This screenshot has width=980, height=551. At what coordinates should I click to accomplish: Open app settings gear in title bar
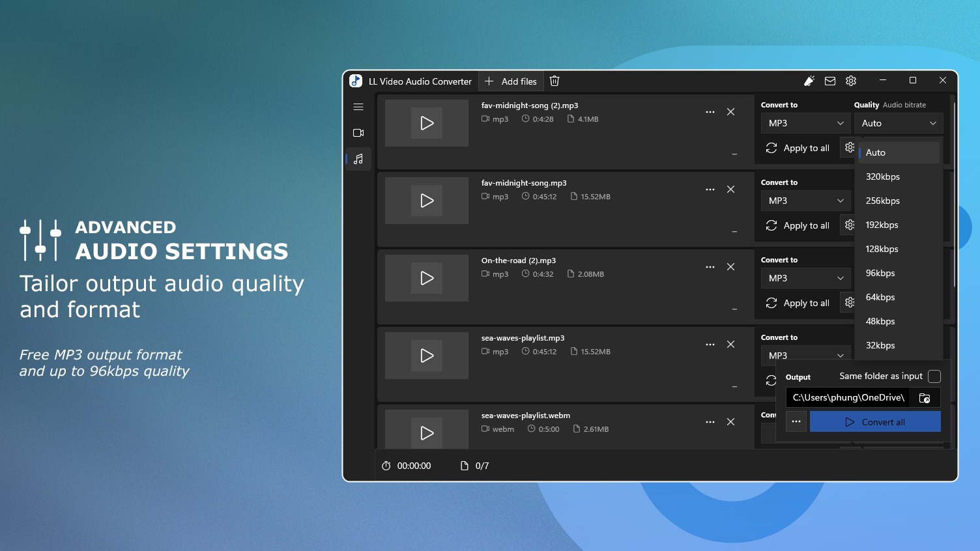pyautogui.click(x=851, y=81)
